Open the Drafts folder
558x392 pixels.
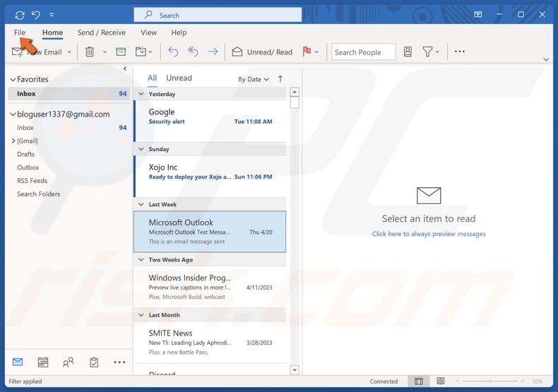25,154
